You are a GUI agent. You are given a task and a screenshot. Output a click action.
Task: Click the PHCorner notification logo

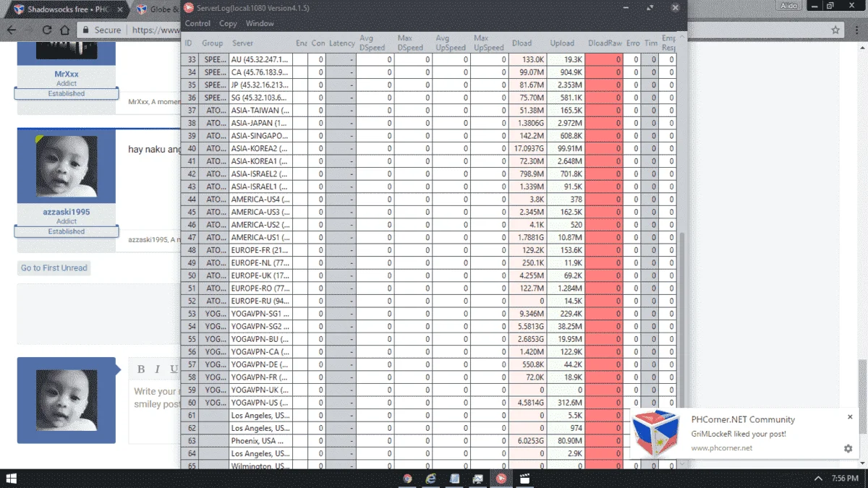657,434
